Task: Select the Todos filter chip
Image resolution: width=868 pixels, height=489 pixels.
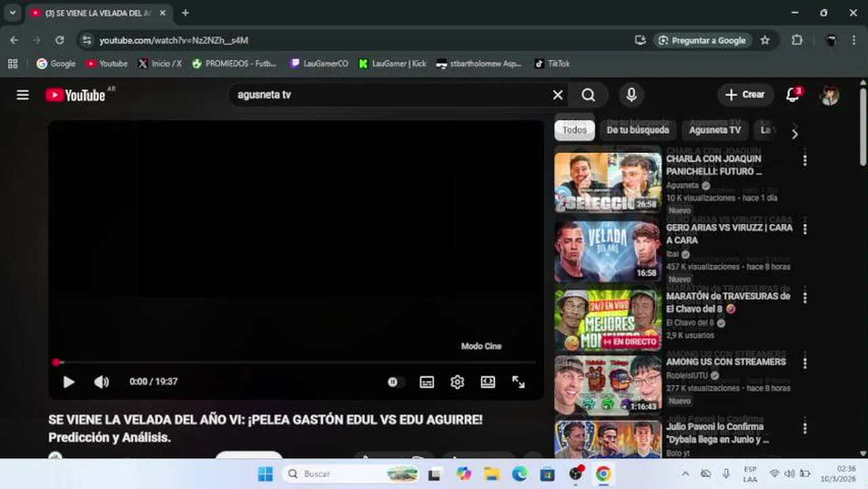Action: [575, 130]
